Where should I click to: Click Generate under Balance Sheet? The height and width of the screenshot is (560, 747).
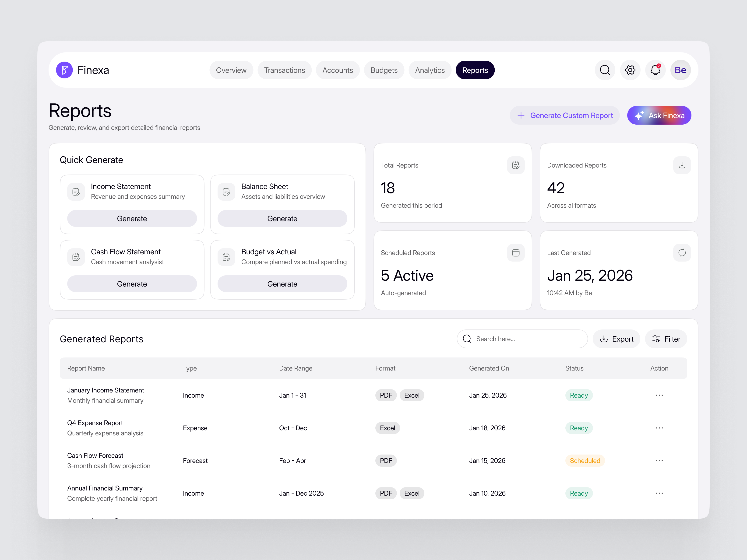(x=282, y=218)
